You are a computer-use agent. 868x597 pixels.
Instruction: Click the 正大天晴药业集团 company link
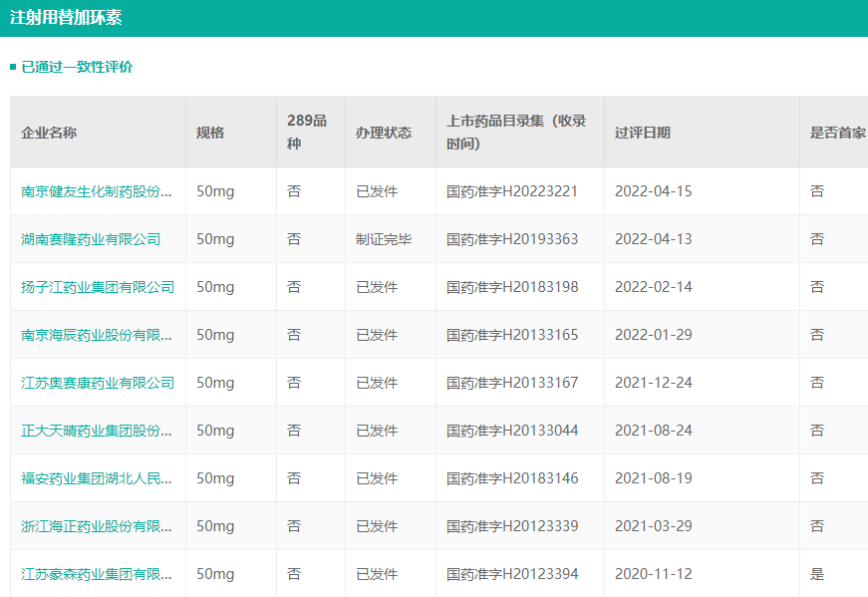[97, 431]
